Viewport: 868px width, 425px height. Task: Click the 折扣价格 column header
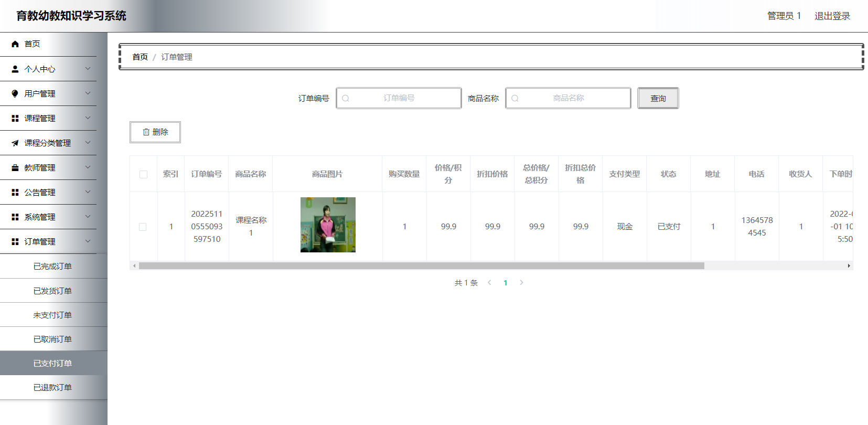pos(492,174)
